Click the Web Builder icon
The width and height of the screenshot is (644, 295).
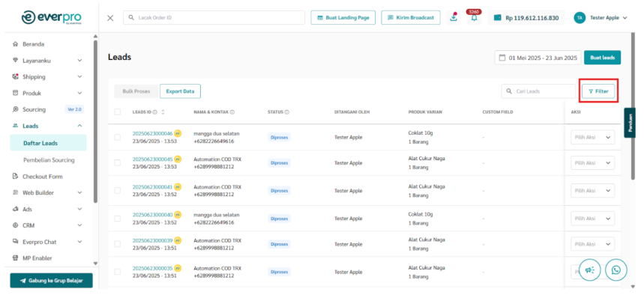(16, 192)
